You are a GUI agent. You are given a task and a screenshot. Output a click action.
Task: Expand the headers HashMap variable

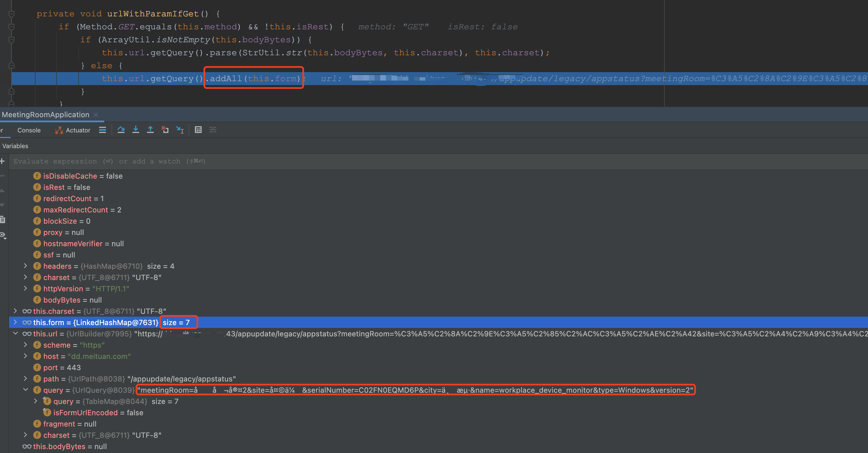point(26,266)
